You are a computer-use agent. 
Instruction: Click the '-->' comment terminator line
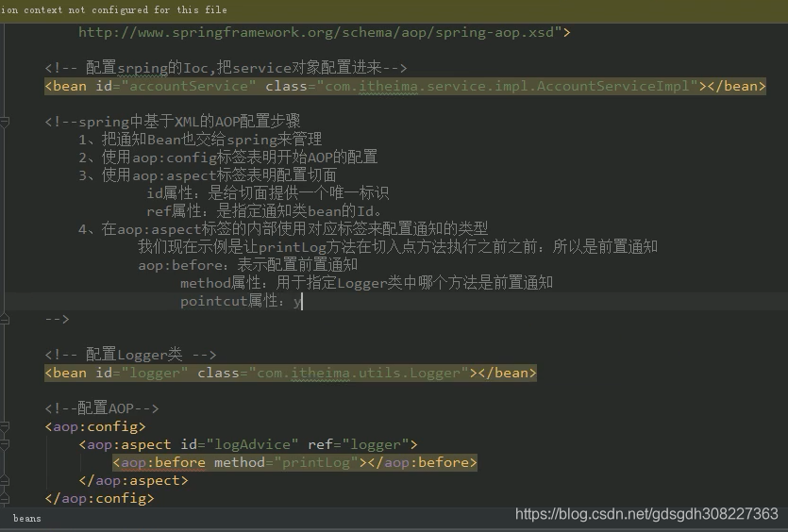[x=57, y=319]
